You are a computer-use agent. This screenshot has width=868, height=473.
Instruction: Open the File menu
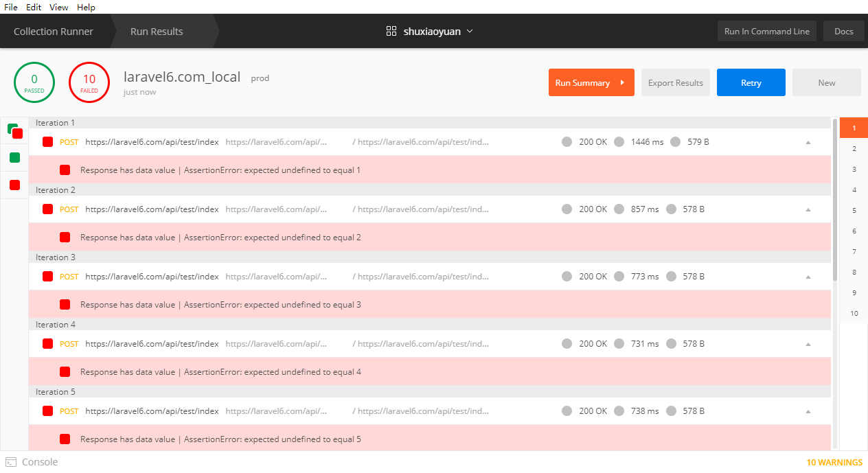(10, 7)
